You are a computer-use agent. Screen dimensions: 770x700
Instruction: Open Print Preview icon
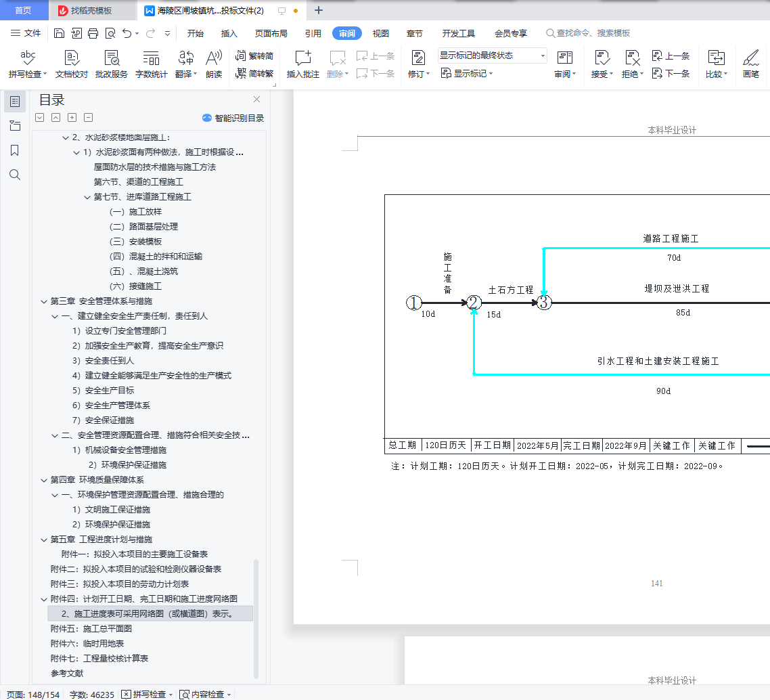[x=110, y=33]
